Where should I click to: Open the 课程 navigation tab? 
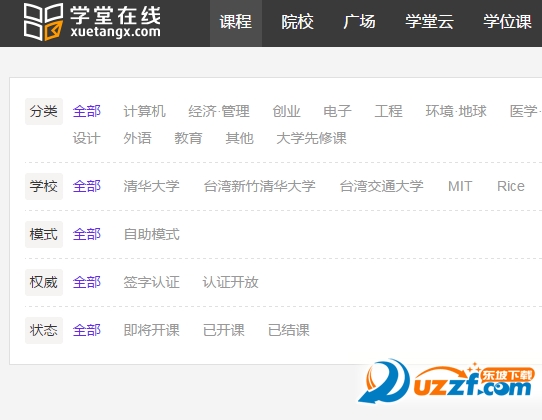(x=236, y=22)
